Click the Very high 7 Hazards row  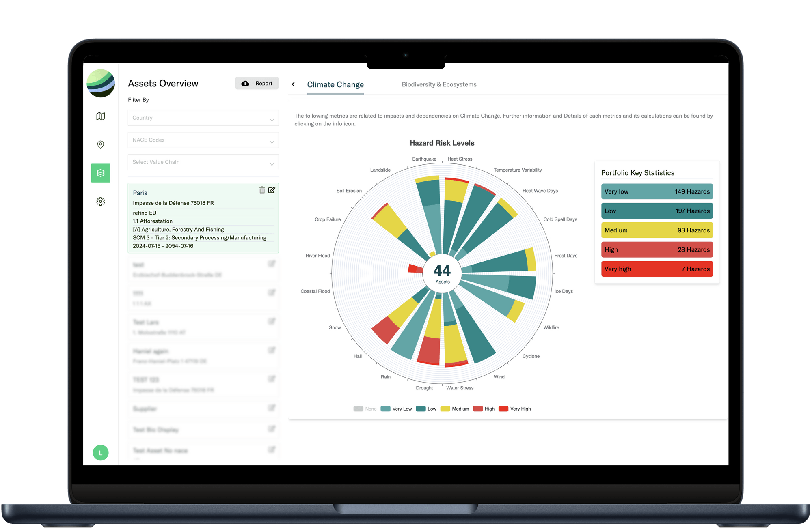(x=657, y=269)
